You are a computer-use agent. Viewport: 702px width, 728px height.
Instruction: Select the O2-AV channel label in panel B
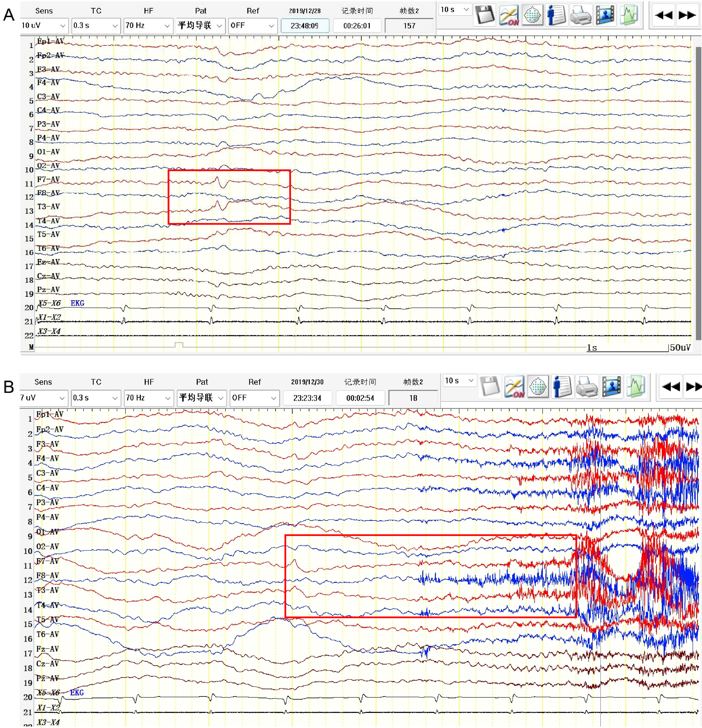coord(48,546)
